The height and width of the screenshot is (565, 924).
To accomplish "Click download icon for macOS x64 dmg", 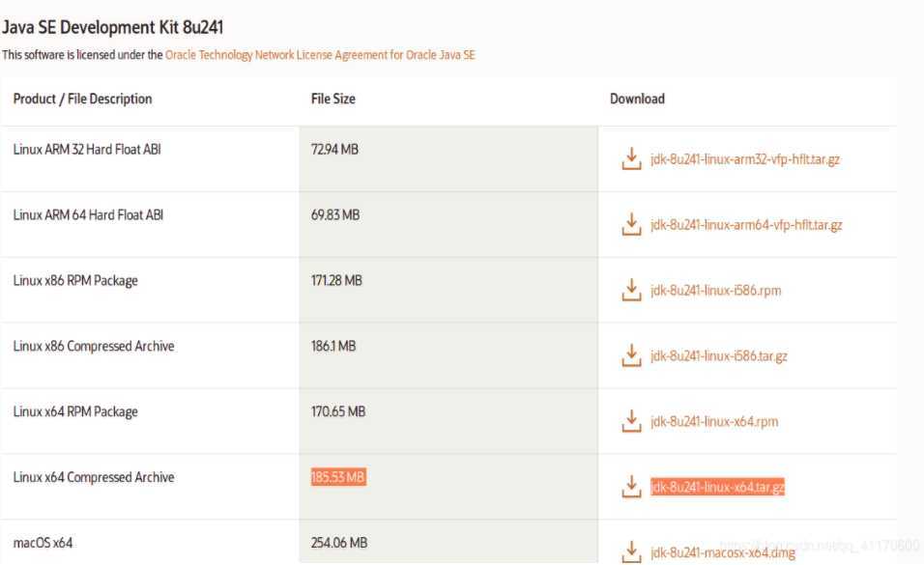I will point(631,552).
